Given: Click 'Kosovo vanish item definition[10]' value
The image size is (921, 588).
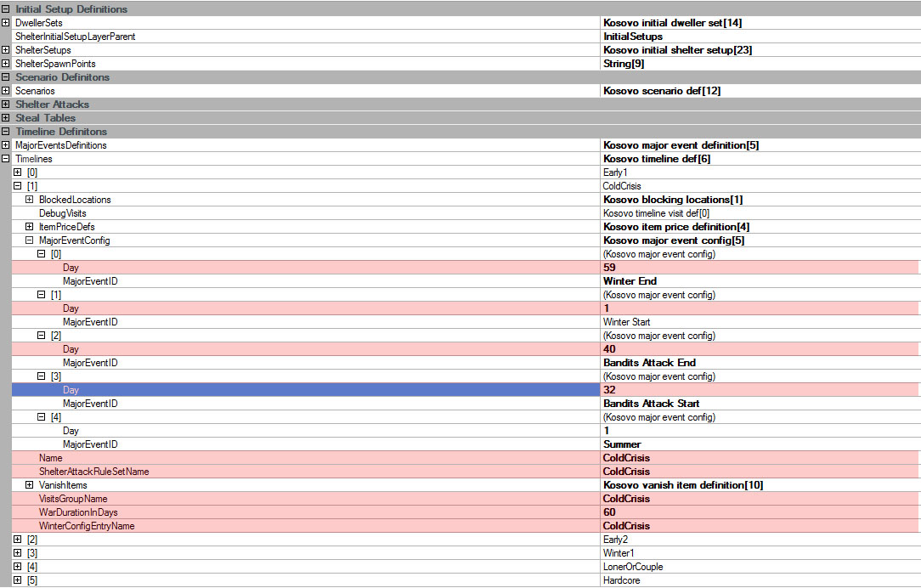Looking at the screenshot, I should tap(683, 485).
